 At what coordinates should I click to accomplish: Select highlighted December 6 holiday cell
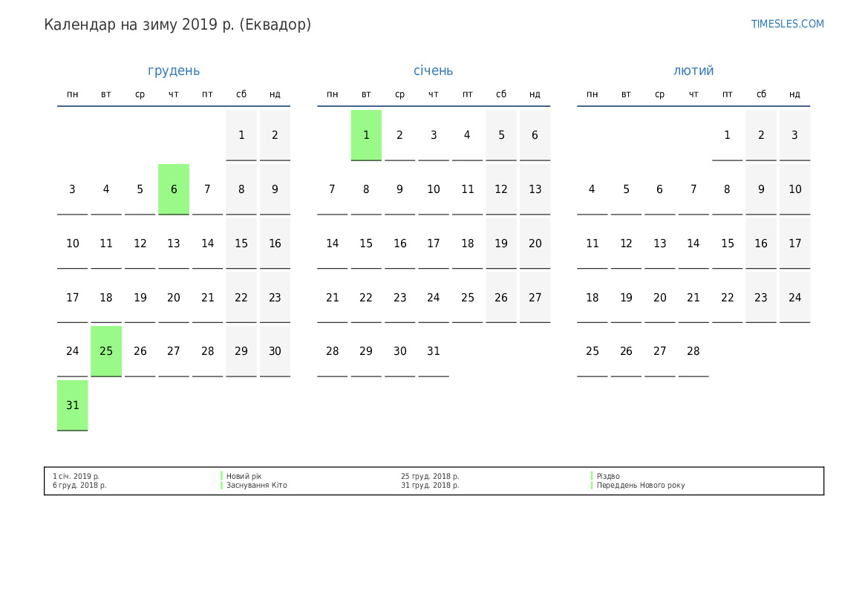coord(174,189)
